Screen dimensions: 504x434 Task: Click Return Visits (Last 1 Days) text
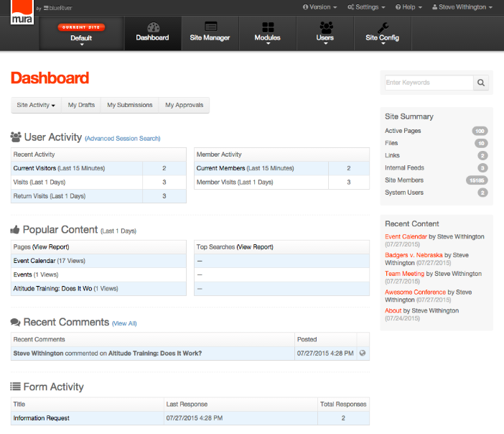pos(50,196)
